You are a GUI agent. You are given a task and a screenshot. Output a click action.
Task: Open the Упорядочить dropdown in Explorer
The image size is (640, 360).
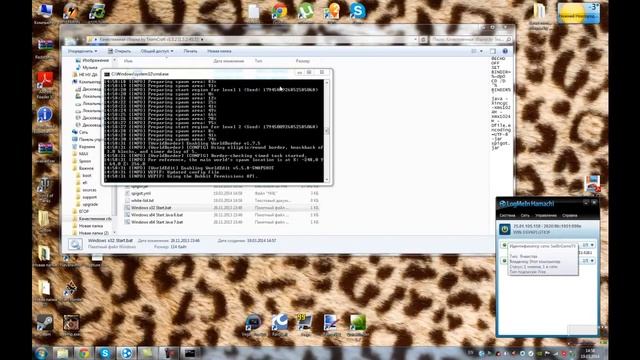82,51
